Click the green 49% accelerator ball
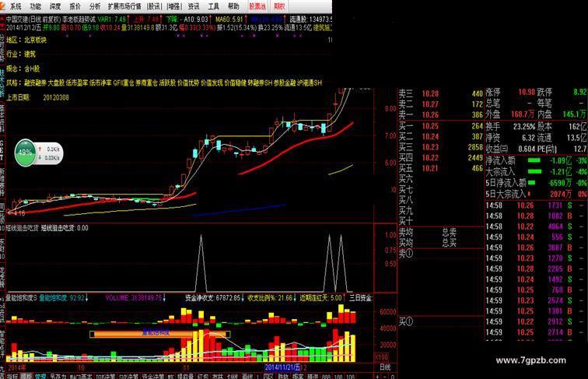Screen dimensions: 588x379 [26, 153]
